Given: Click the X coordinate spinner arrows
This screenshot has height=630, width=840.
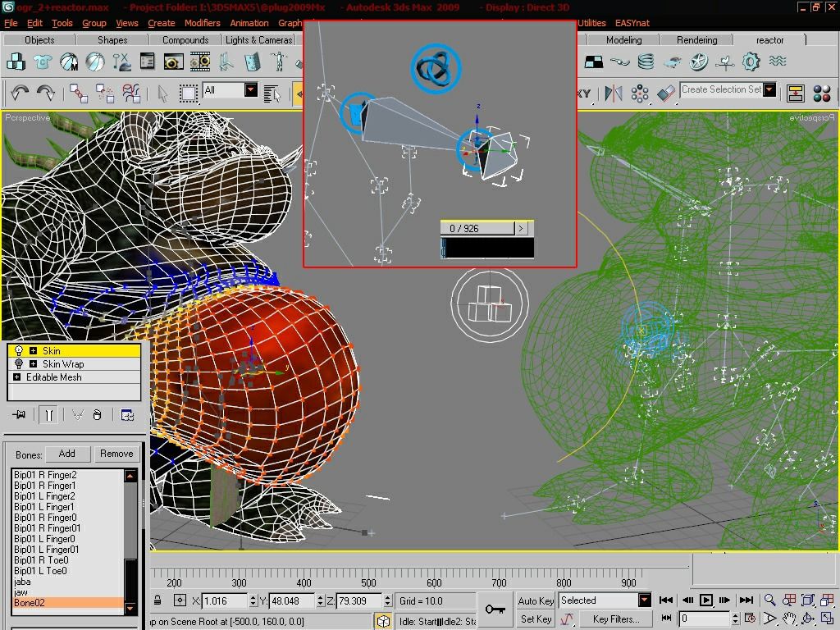Looking at the screenshot, I should [x=253, y=601].
